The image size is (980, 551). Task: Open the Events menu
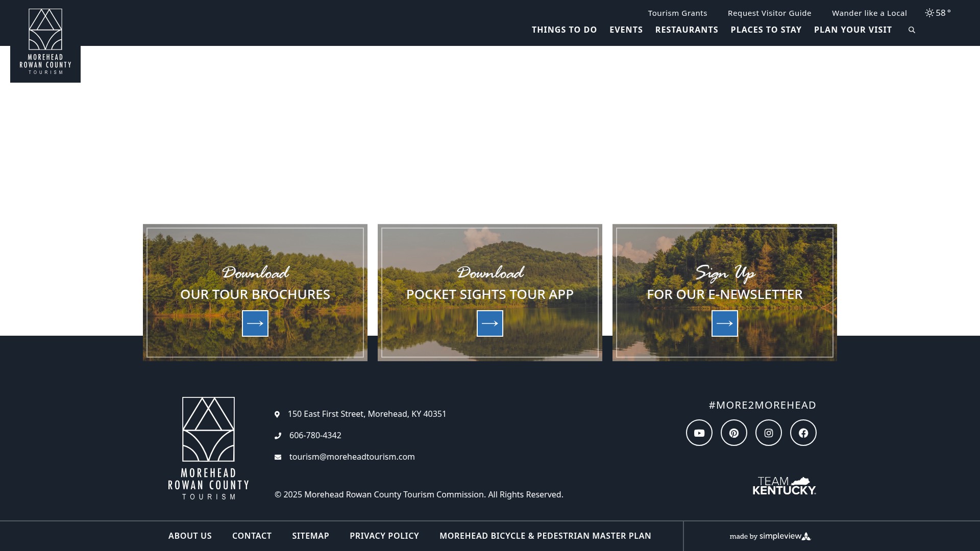(626, 30)
